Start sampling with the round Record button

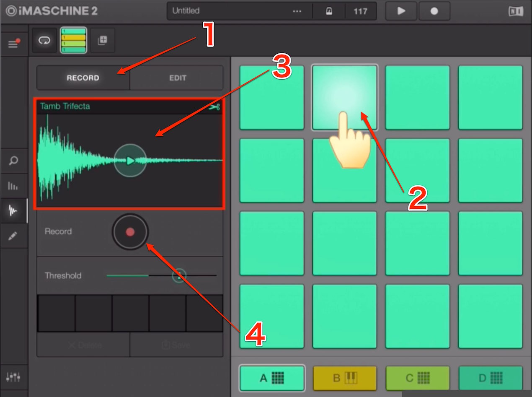click(x=130, y=231)
